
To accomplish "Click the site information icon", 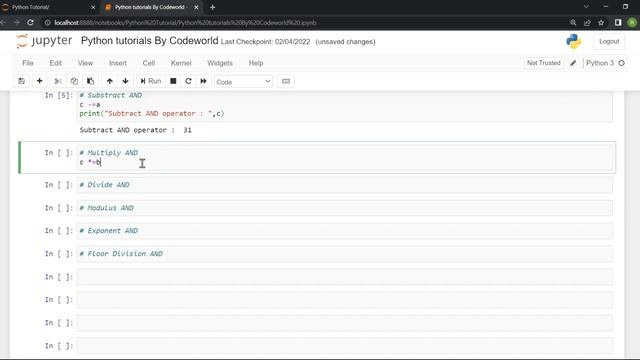I will pyautogui.click(x=47, y=23).
